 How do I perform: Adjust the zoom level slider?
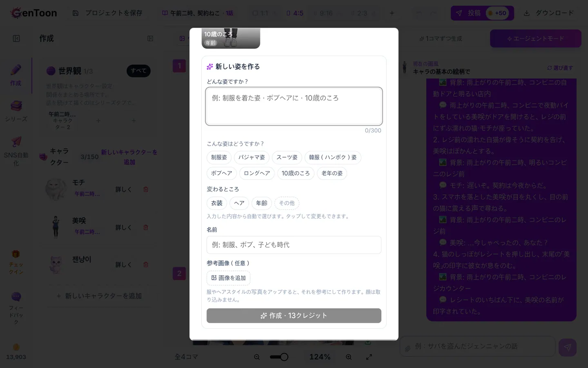tap(279, 357)
